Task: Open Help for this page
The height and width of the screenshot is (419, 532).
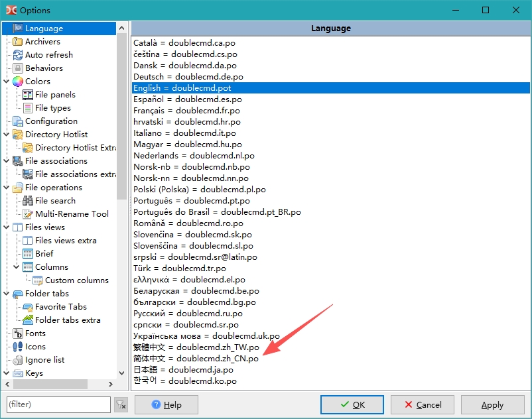Action: click(166, 405)
